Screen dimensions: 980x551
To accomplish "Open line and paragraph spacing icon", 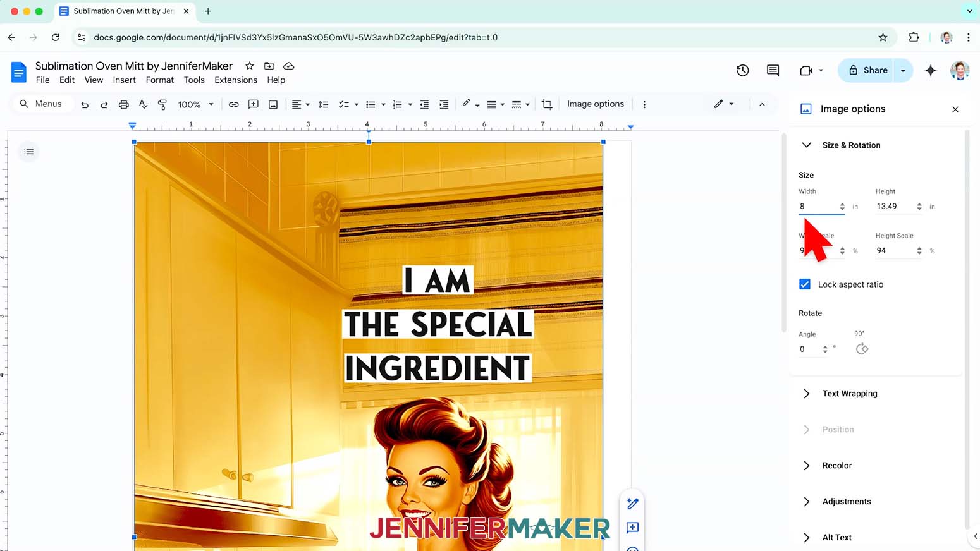I will tap(323, 104).
